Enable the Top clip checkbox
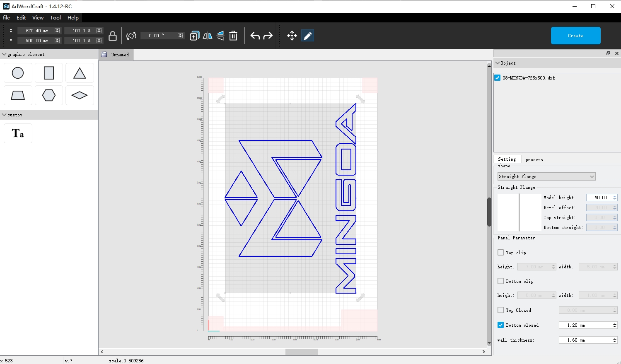Image resolution: width=621 pixels, height=364 pixels. (501, 253)
